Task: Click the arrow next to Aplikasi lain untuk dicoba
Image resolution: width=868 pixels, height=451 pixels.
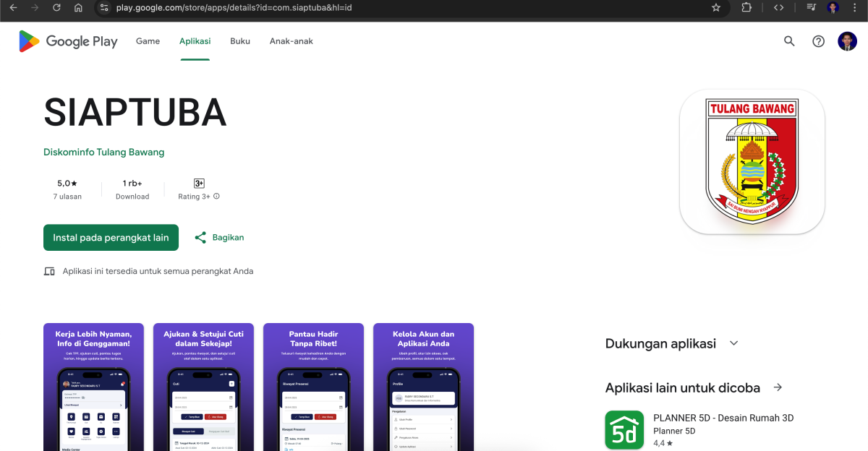Action: click(778, 387)
